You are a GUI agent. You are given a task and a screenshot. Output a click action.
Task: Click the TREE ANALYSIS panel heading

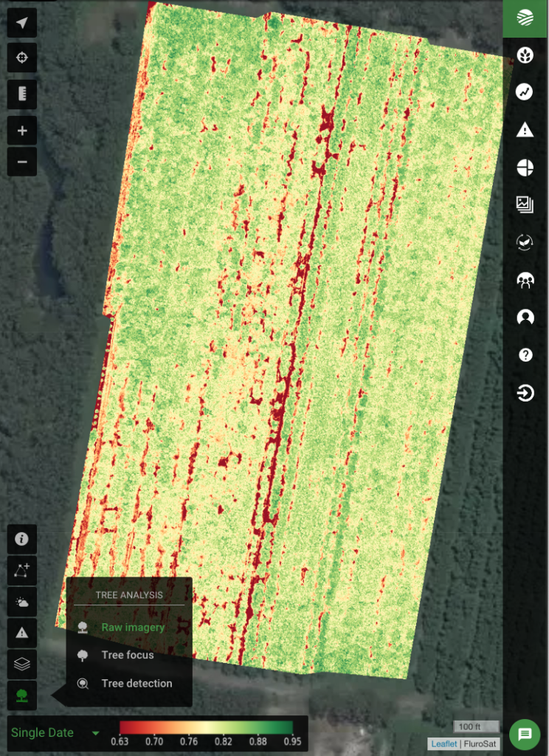[129, 595]
